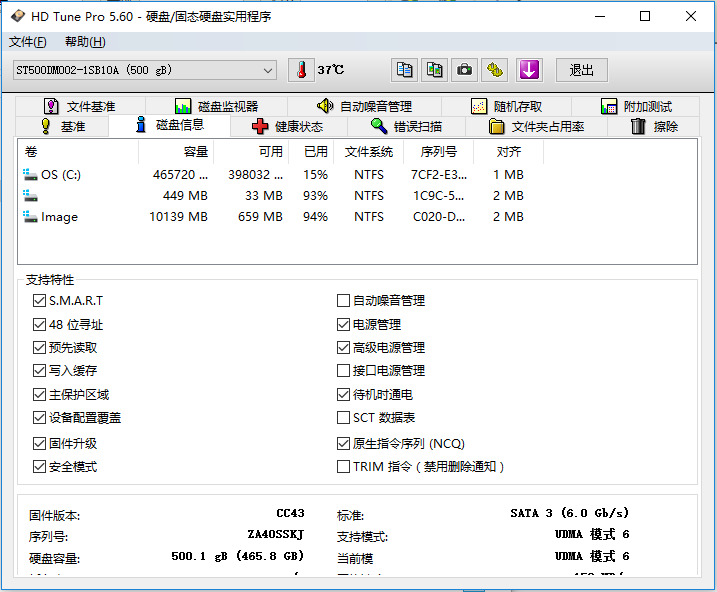Toggle the 预先读取 checkbox
Image resolution: width=717 pixels, height=592 pixels.
(x=39, y=347)
